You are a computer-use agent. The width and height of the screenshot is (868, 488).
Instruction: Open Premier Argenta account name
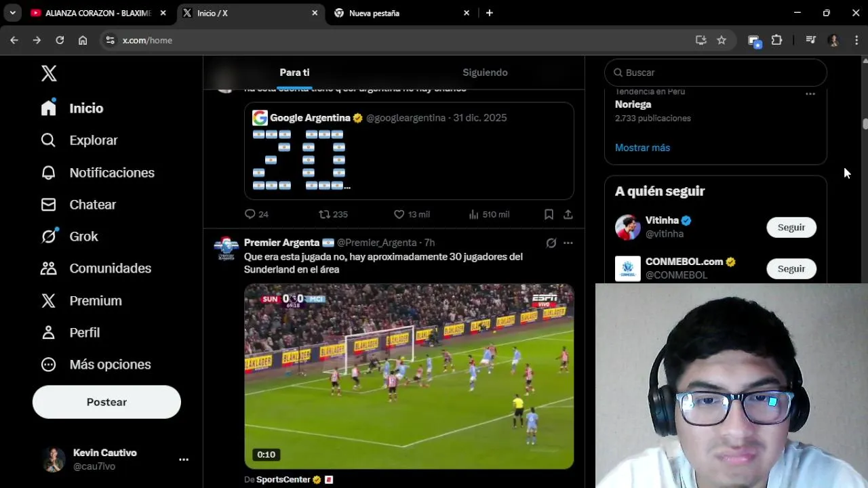pos(282,243)
